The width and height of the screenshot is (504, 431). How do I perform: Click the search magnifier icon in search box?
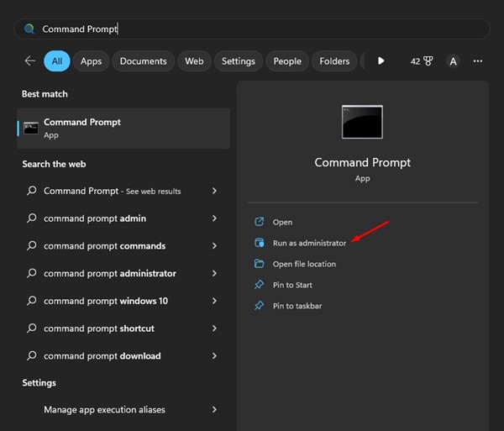click(x=29, y=29)
